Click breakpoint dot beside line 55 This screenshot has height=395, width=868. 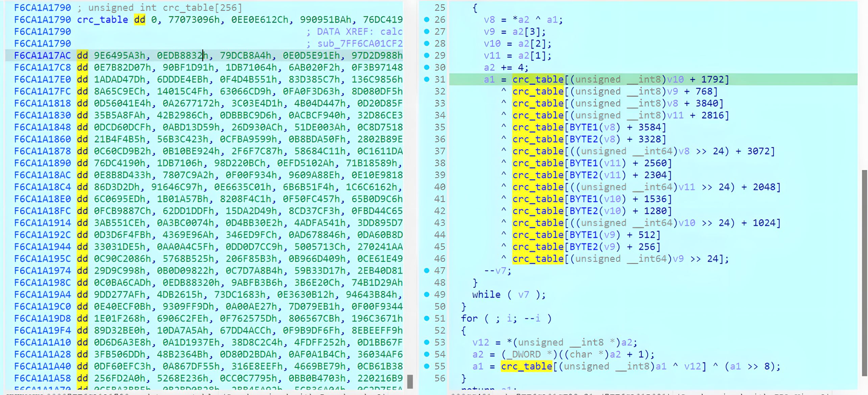tap(427, 366)
